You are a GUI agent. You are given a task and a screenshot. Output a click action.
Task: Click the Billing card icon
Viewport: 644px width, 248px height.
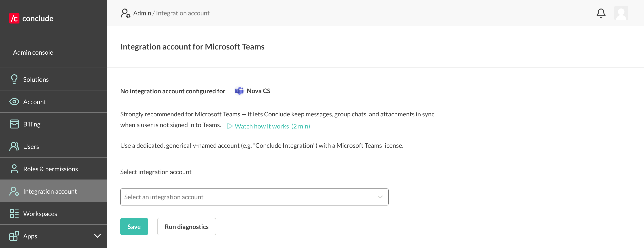(14, 124)
